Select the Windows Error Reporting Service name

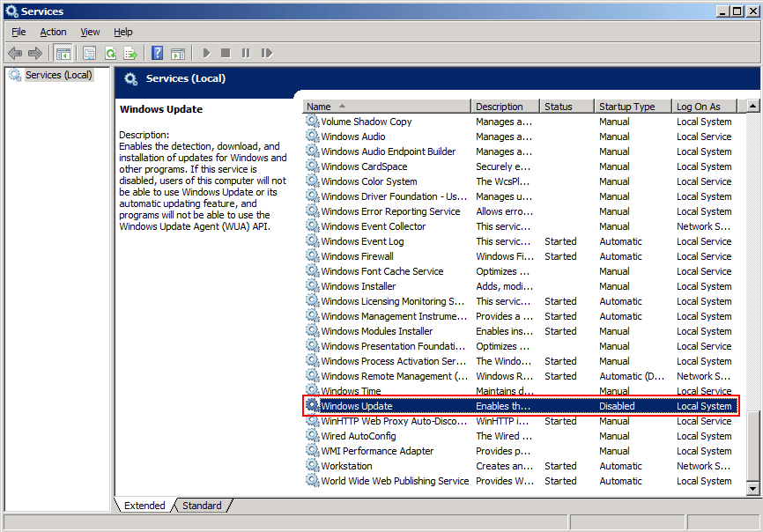click(x=390, y=211)
